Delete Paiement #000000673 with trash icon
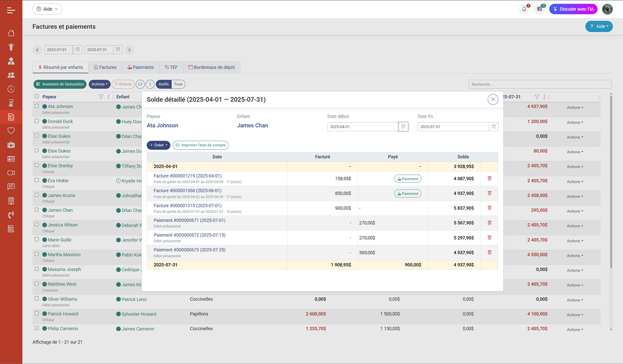 coord(489,252)
